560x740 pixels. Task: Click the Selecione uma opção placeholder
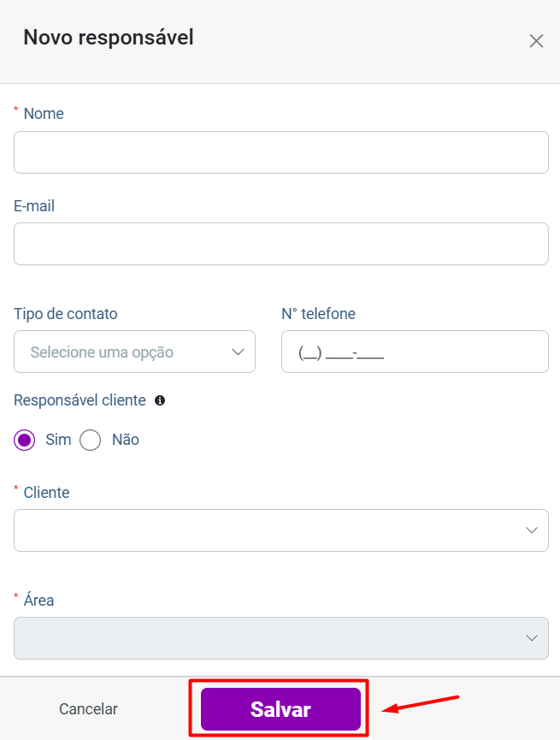click(102, 352)
